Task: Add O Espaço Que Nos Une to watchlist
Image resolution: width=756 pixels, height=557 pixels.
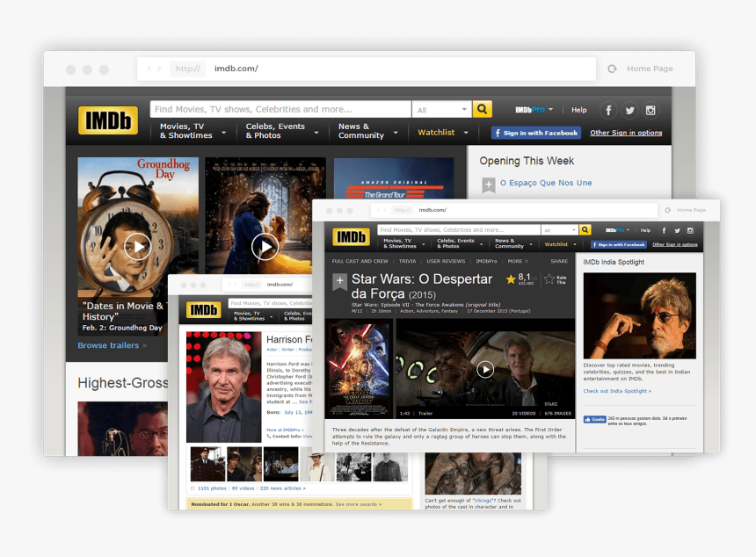Action: pyautogui.click(x=489, y=184)
